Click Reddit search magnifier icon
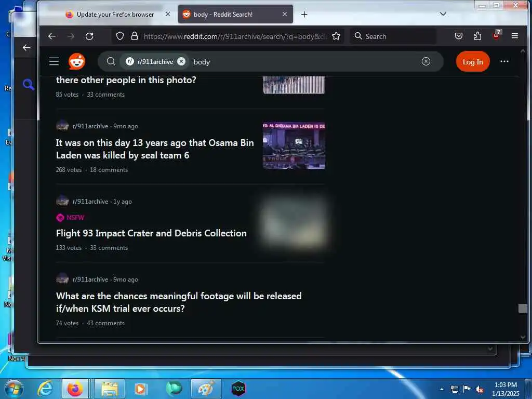This screenshot has height=399, width=532. [x=111, y=61]
